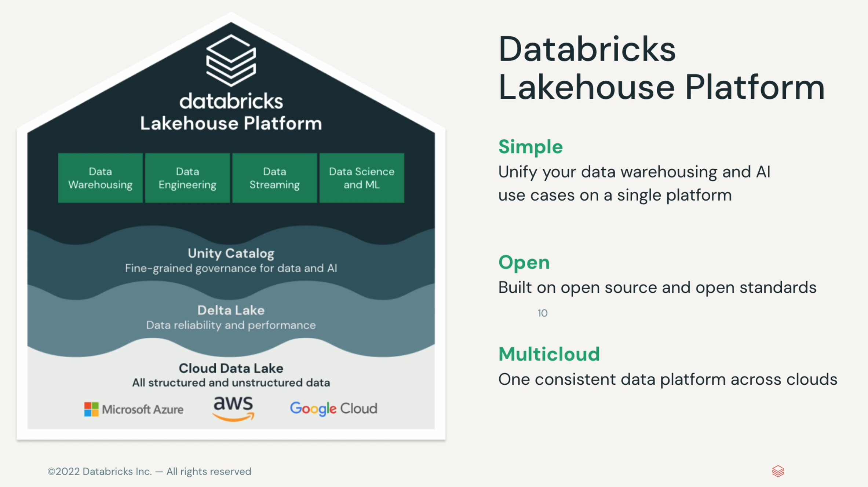Click the Microsoft Azure logo
Image resolution: width=868 pixels, height=487 pixels.
tap(134, 409)
